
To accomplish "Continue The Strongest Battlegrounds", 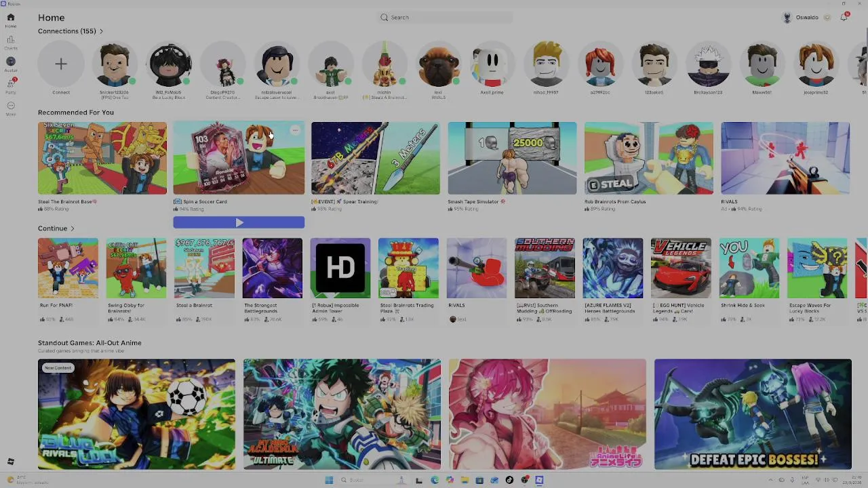I will click(273, 268).
